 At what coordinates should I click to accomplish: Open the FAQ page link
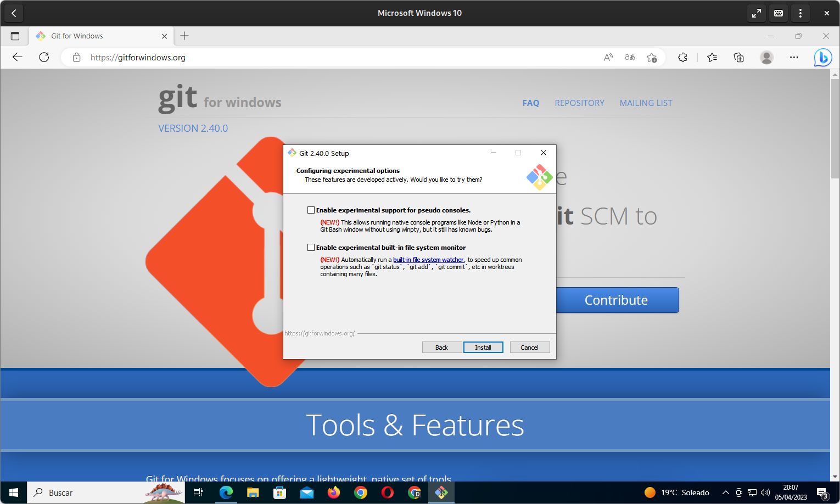530,103
